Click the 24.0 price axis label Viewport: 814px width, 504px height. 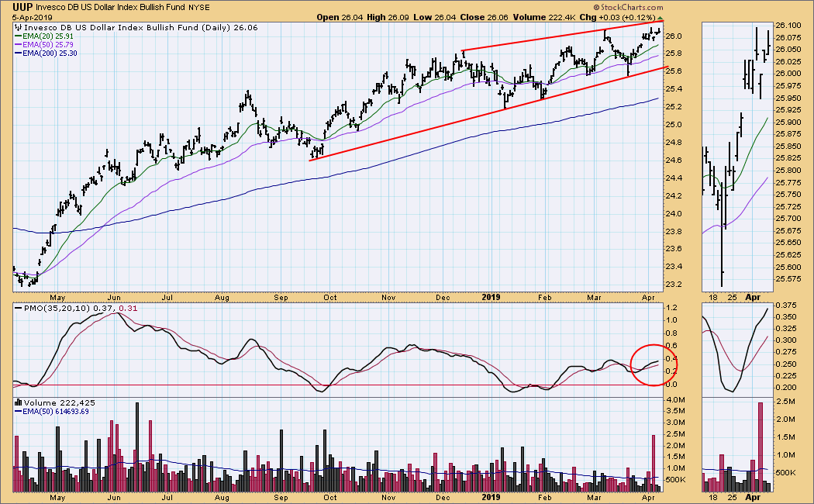pos(673,213)
